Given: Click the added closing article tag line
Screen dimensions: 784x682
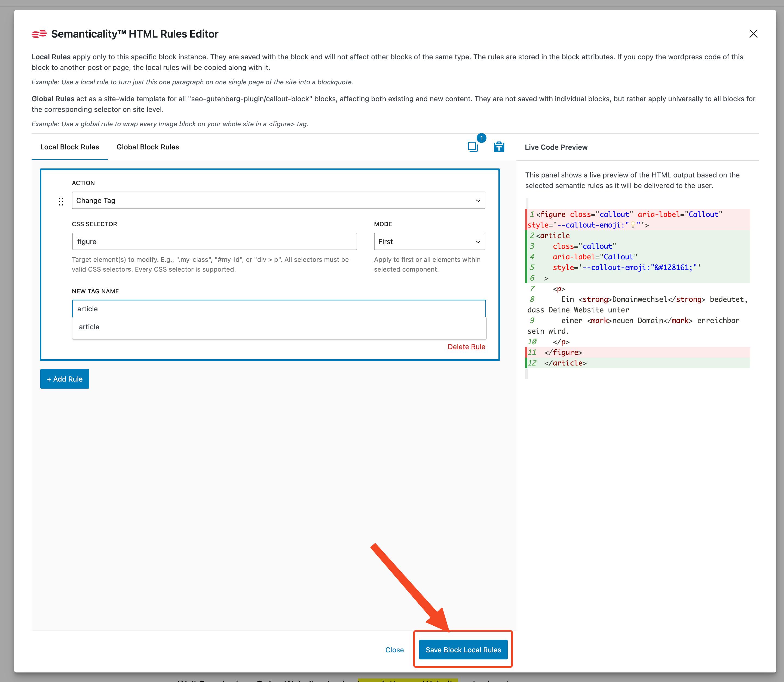Looking at the screenshot, I should pos(565,363).
